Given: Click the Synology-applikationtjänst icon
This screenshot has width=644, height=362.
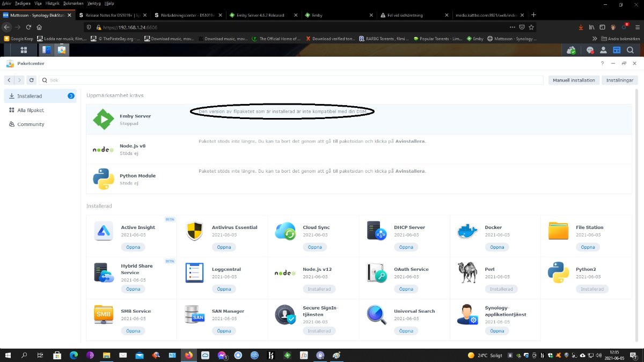Looking at the screenshot, I should tap(467, 315).
